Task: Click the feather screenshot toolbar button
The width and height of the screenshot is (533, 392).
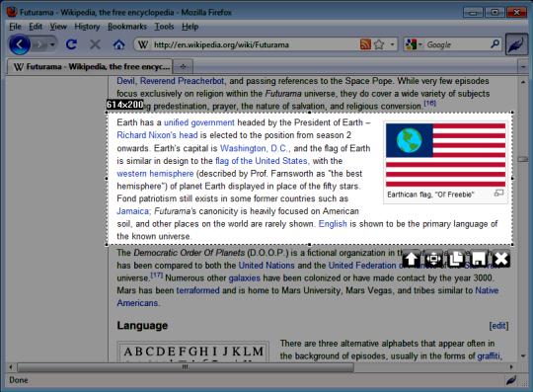Action: [x=516, y=44]
